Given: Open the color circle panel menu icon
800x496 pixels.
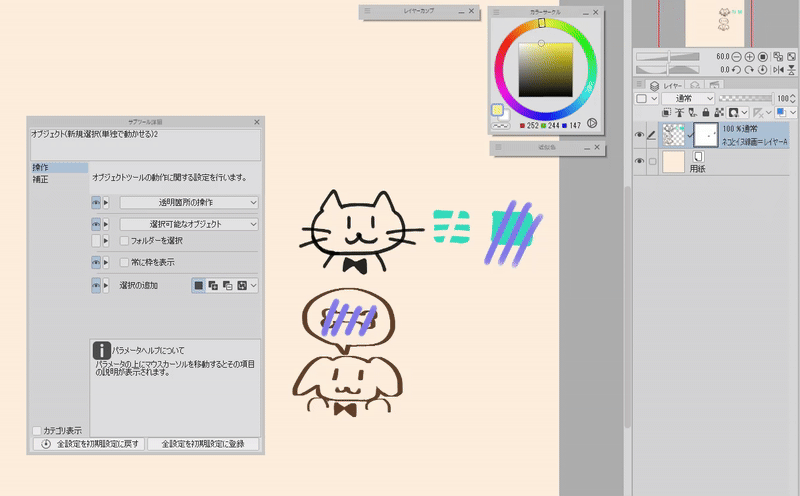Looking at the screenshot, I should click(x=497, y=12).
